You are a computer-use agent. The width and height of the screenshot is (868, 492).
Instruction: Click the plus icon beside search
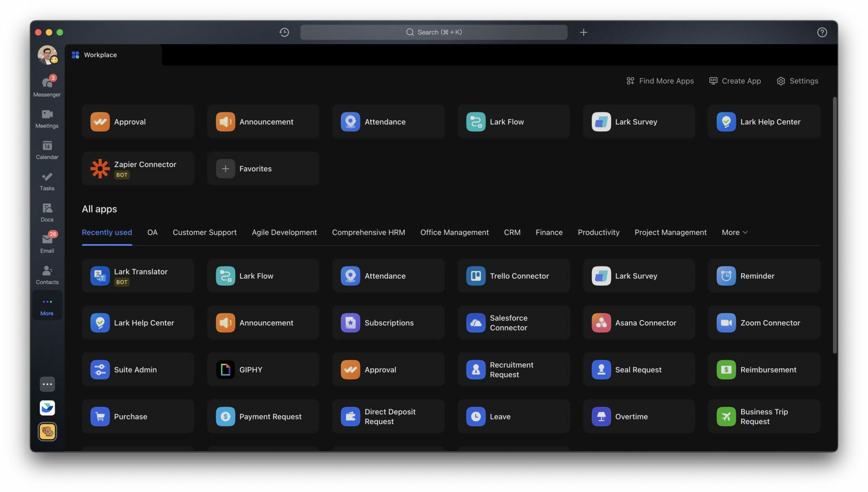click(584, 32)
